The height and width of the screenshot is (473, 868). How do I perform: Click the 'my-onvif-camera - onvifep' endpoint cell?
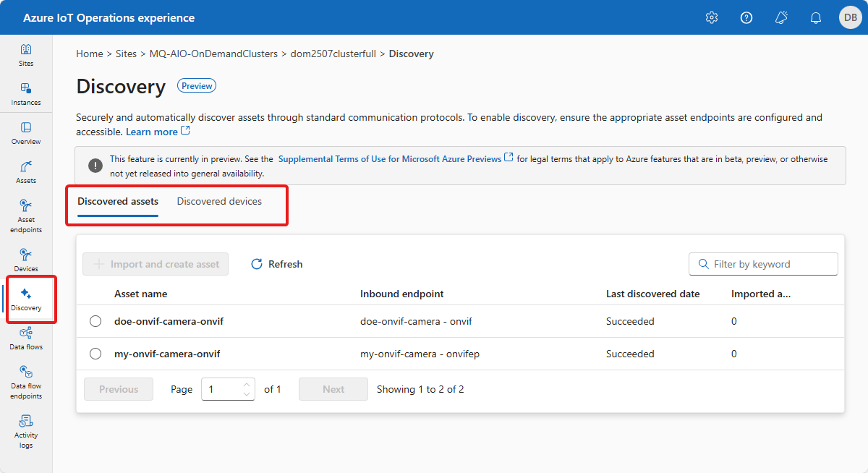pos(420,354)
